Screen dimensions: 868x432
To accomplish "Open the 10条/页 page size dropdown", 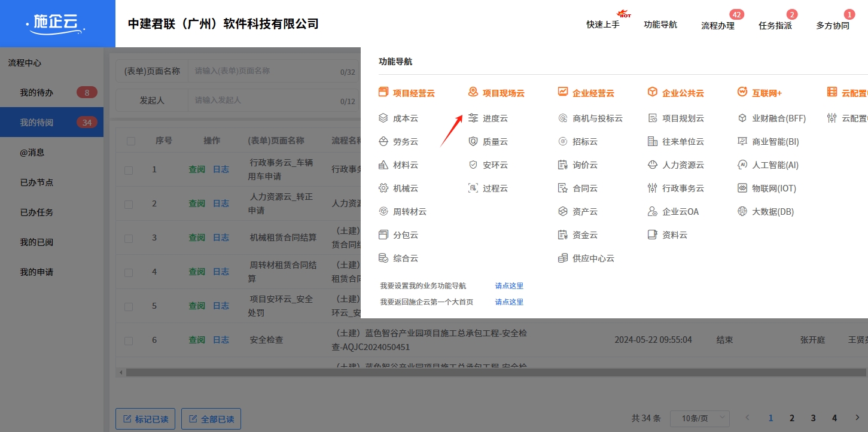I will 699,418.
